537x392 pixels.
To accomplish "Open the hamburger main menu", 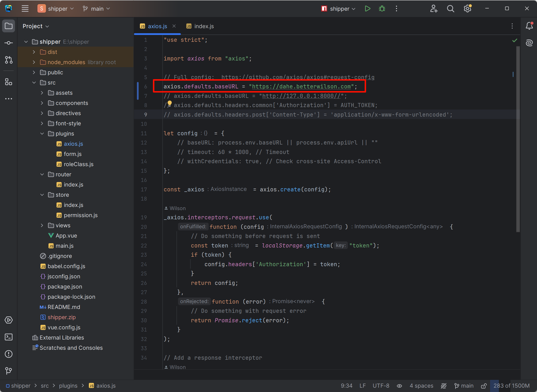I will [x=25, y=9].
